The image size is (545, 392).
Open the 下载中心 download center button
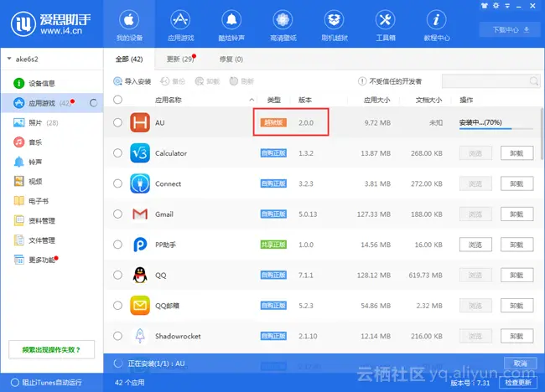click(x=508, y=30)
